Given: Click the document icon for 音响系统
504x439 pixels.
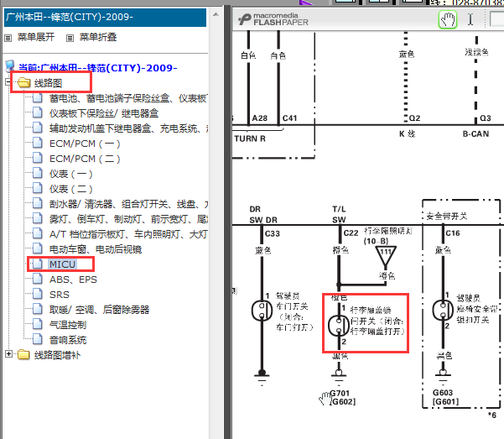Looking at the screenshot, I should pos(38,340).
